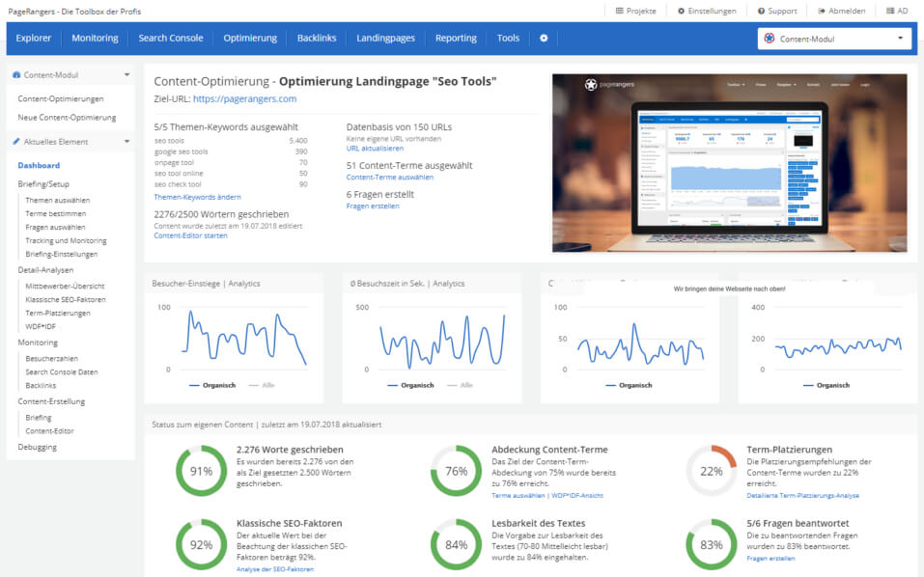This screenshot has height=577, width=924.
Task: Toggle Alle legend in Besucher-Einstiege chart
Action: coord(263,385)
